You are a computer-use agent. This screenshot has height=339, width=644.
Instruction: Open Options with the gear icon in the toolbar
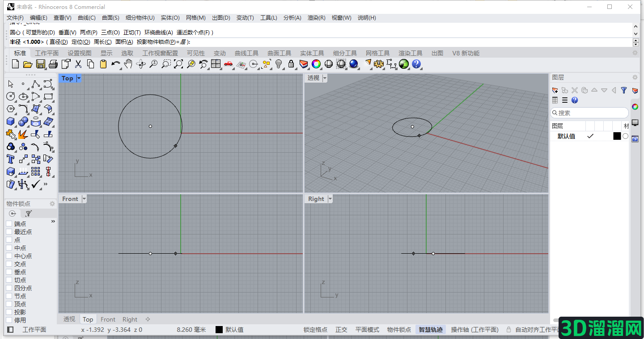pyautogui.click(x=379, y=64)
